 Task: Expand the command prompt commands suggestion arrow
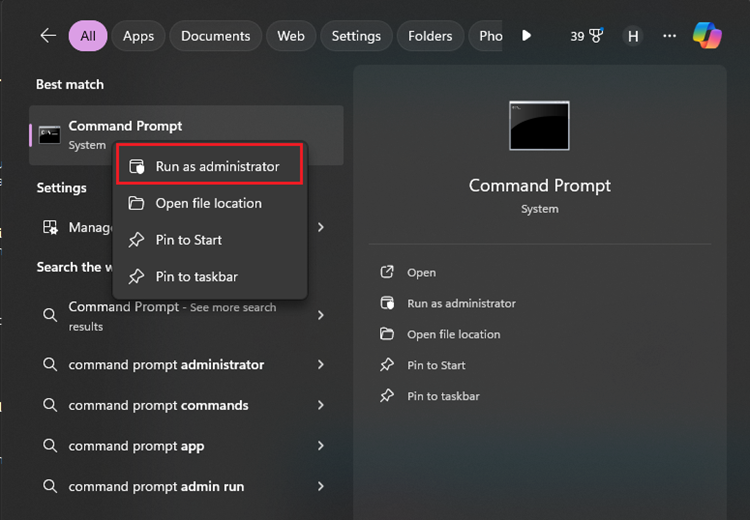(x=321, y=405)
